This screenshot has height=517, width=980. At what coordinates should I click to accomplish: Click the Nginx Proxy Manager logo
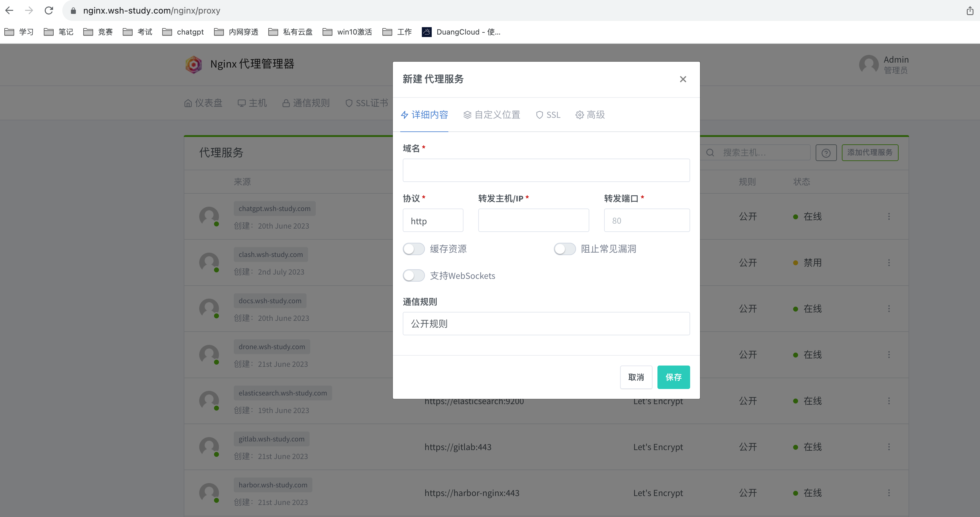tap(194, 64)
